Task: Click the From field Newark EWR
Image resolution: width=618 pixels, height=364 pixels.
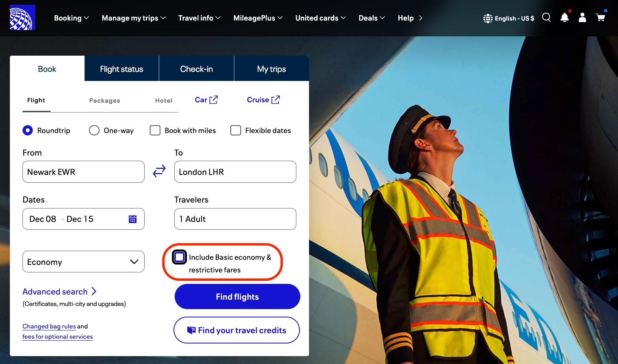Action: [83, 172]
